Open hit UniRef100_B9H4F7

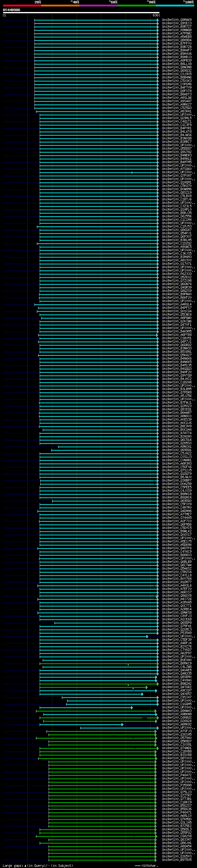(177, 50)
